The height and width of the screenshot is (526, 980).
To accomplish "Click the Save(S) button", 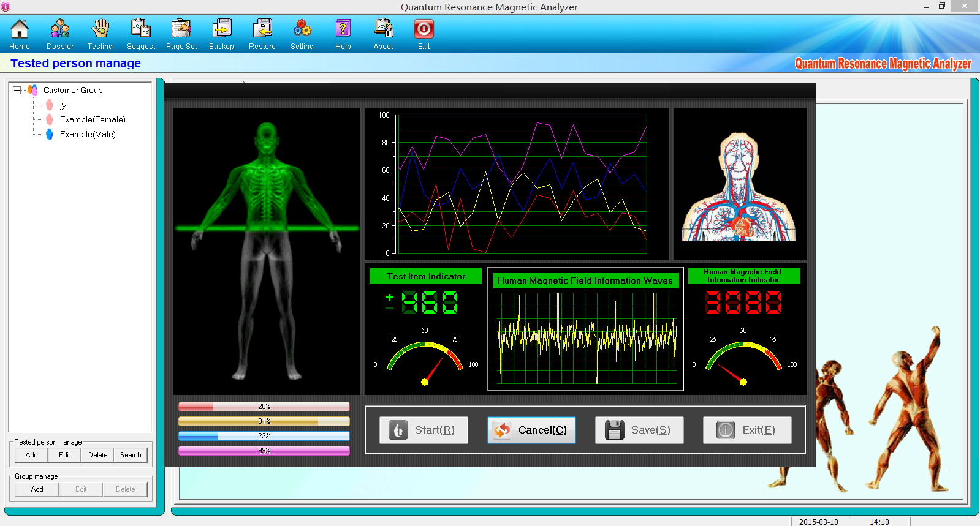I will click(x=639, y=430).
